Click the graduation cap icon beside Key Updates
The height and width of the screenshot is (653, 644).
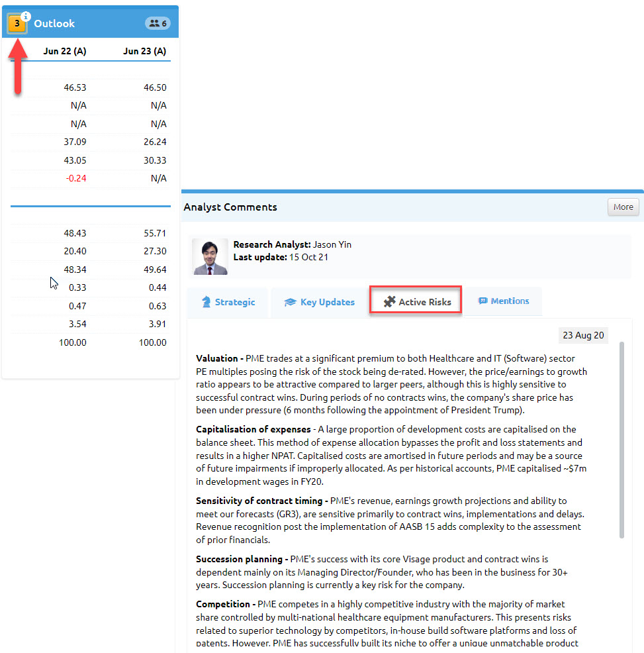coord(290,302)
